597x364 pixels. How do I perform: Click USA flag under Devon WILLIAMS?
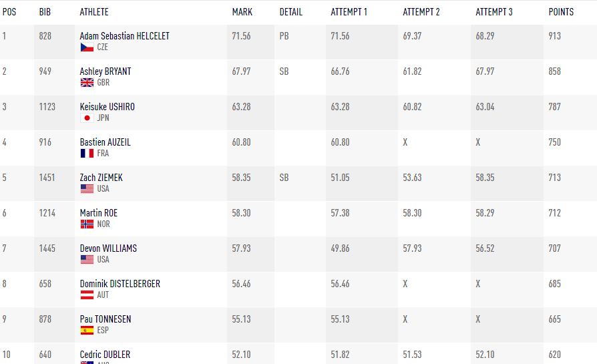click(86, 260)
